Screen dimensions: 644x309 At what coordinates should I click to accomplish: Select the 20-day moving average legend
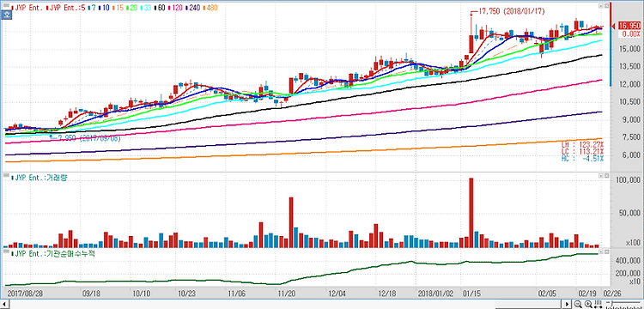click(131, 8)
